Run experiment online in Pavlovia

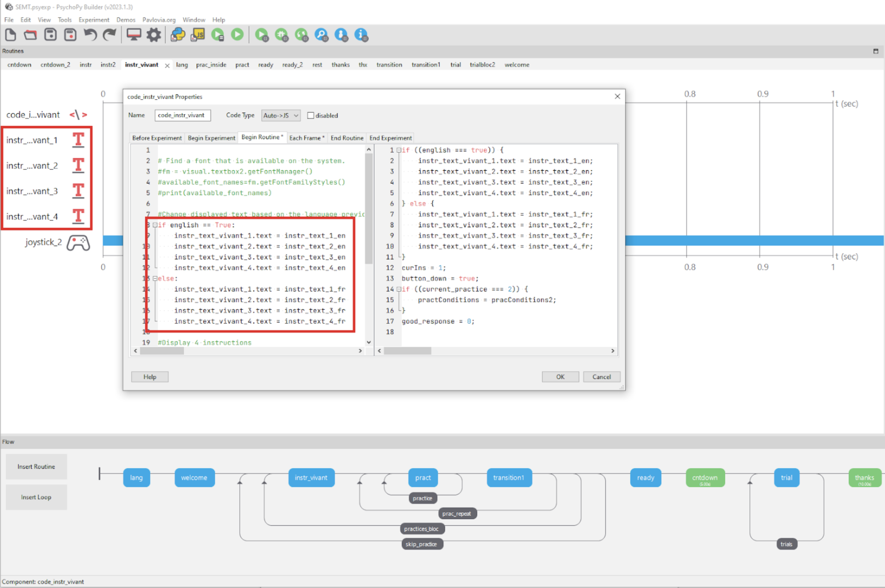click(262, 35)
